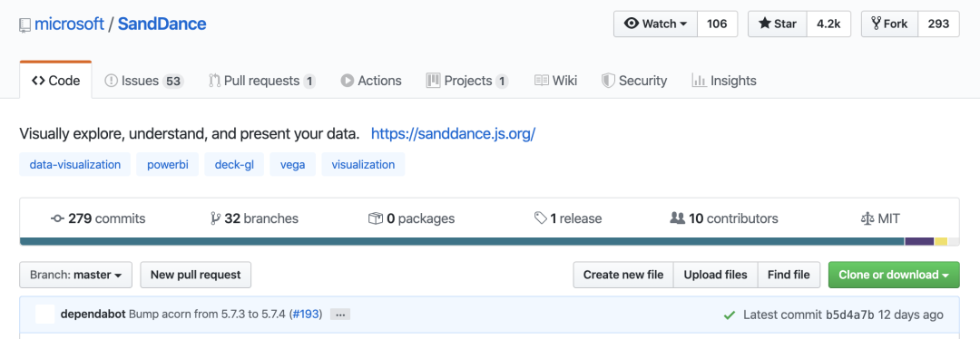Click the release tag icon
The height and width of the screenshot is (339, 980).
click(541, 218)
